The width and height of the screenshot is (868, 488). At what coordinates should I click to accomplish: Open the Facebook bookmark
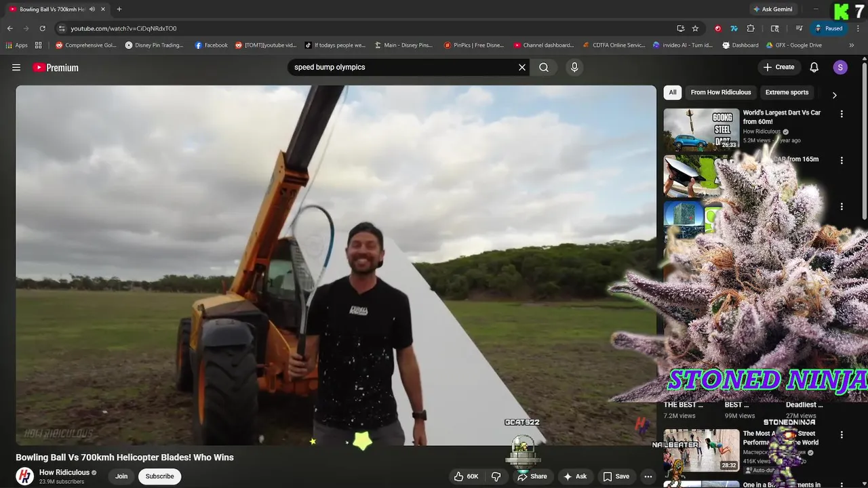212,45
